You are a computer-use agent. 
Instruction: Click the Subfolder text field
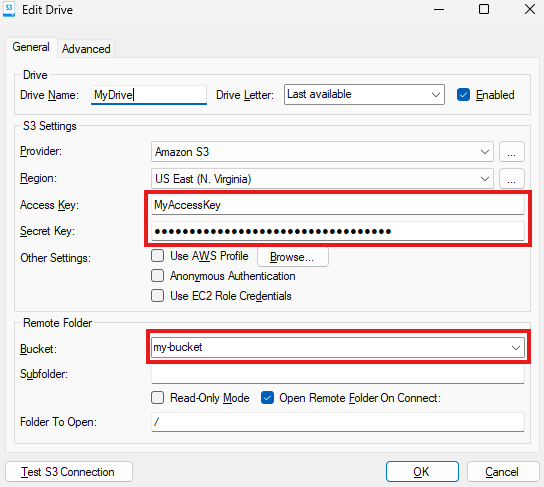coord(337,374)
